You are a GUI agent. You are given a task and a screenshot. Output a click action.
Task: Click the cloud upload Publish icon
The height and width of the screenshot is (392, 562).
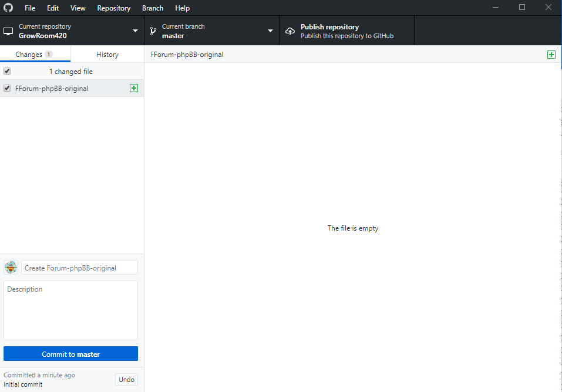point(290,31)
